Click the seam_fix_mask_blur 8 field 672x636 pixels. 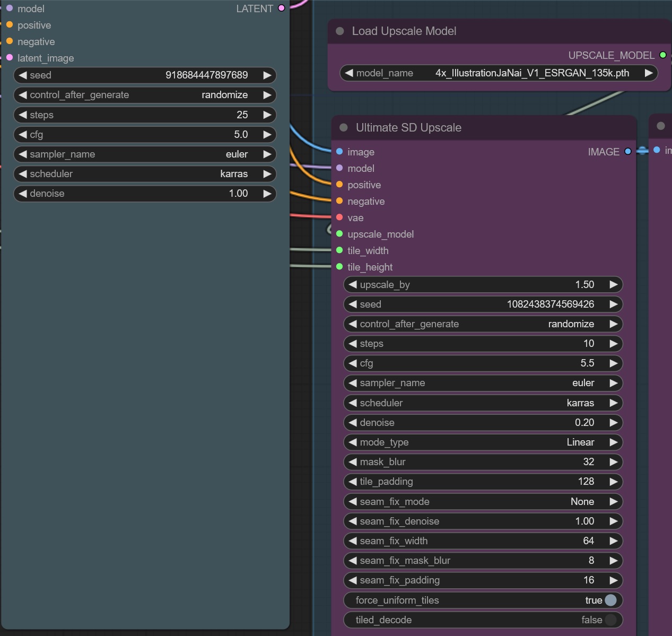pyautogui.click(x=483, y=561)
